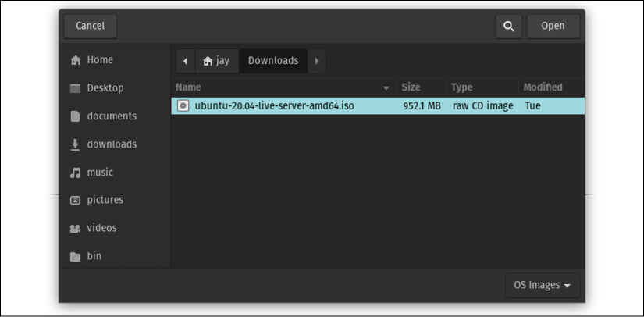
Task: Sort by Size column header
Action: pyautogui.click(x=422, y=87)
